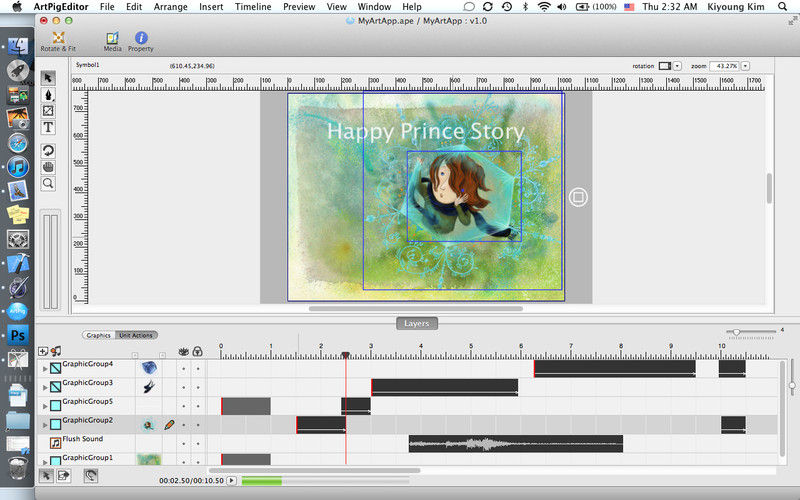Toggle visibility dot for GraphicGroup3
The height and width of the screenshot is (500, 800).
tap(184, 387)
